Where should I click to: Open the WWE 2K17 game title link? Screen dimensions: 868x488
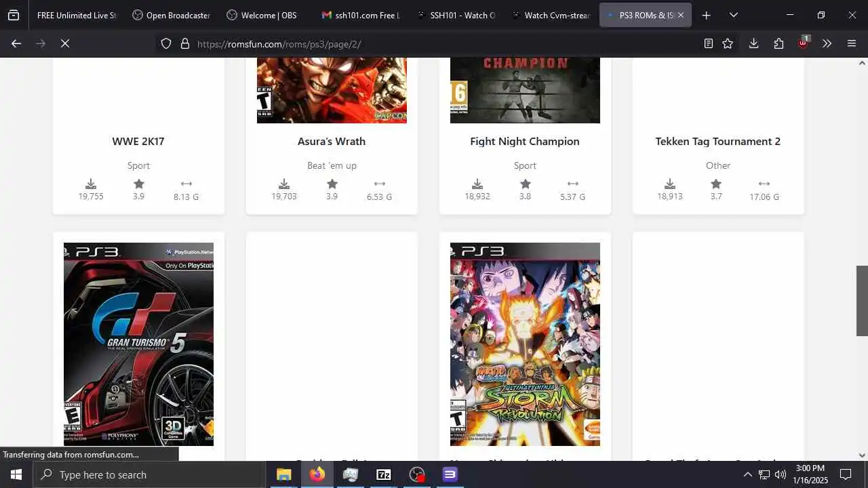tap(138, 141)
